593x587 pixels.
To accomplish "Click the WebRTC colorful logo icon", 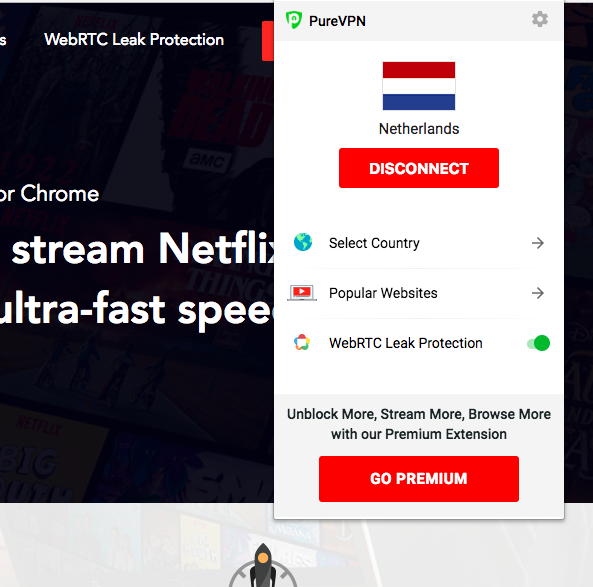I will (x=302, y=343).
